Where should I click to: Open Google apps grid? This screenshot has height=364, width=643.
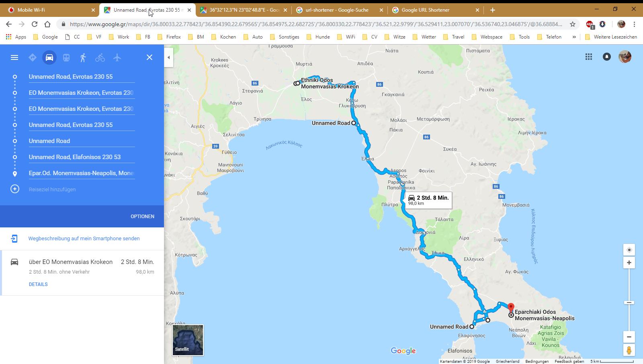click(589, 57)
